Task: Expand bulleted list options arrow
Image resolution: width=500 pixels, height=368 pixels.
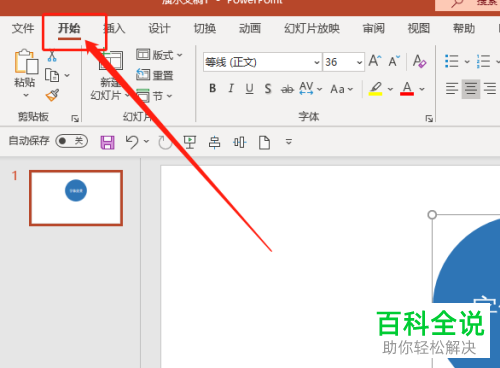Action: [467, 62]
